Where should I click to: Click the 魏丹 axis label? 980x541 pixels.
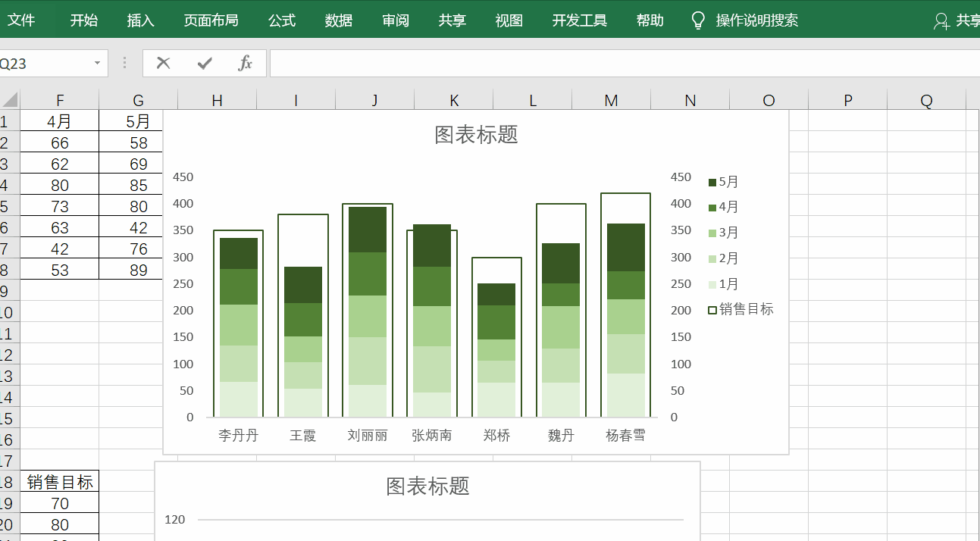561,436
